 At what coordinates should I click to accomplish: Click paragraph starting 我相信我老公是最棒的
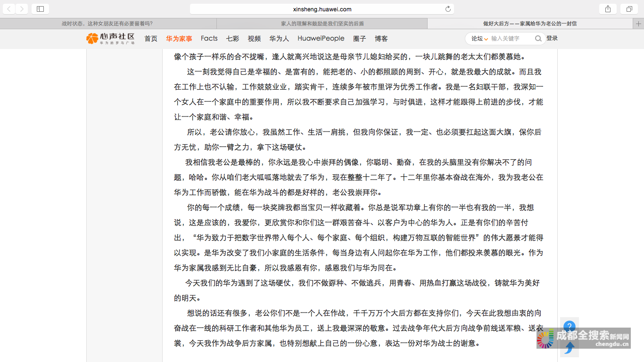point(359,177)
